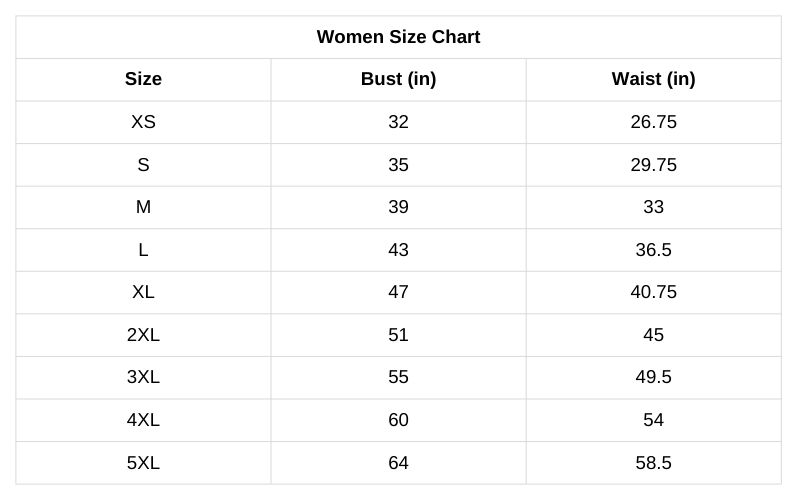Click the Women Size Chart title

click(398, 37)
